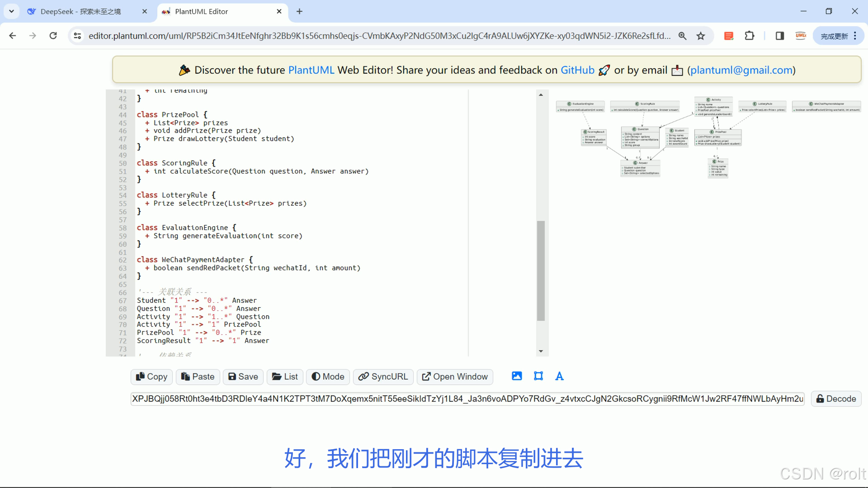Expand the tab search dropdown arrow
The width and height of the screenshot is (868, 488).
[x=11, y=11]
